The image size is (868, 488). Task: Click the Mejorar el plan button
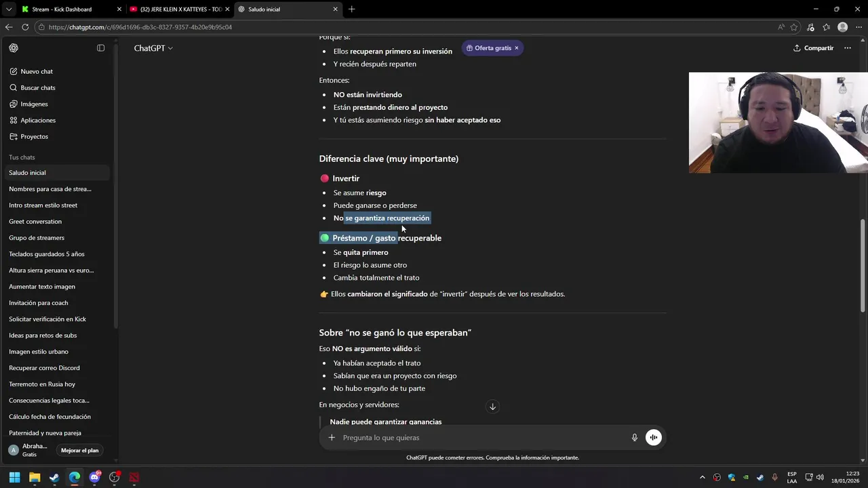(x=79, y=450)
